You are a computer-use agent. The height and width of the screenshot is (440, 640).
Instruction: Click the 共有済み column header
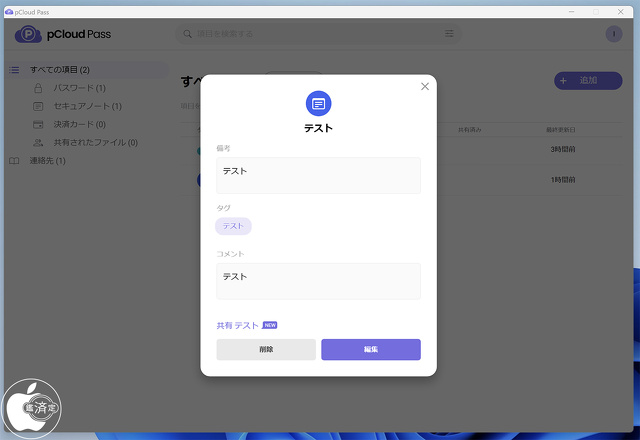(469, 130)
